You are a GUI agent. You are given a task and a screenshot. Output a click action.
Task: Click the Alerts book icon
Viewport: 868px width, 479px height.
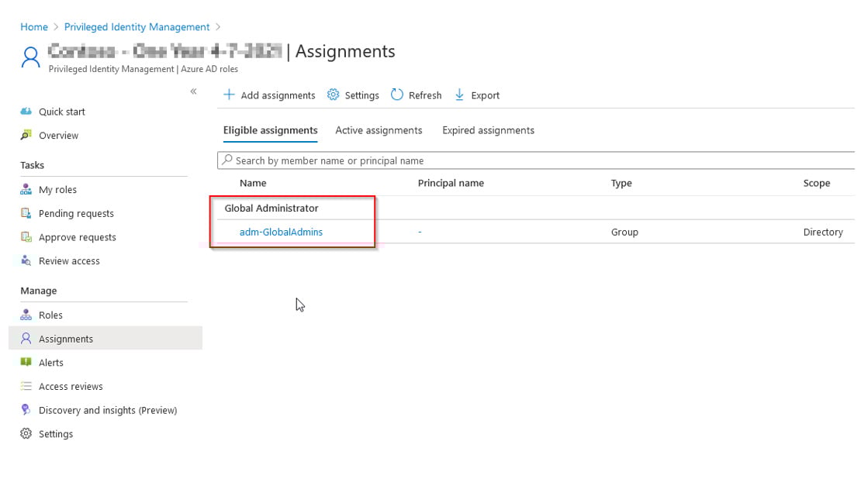tap(26, 362)
